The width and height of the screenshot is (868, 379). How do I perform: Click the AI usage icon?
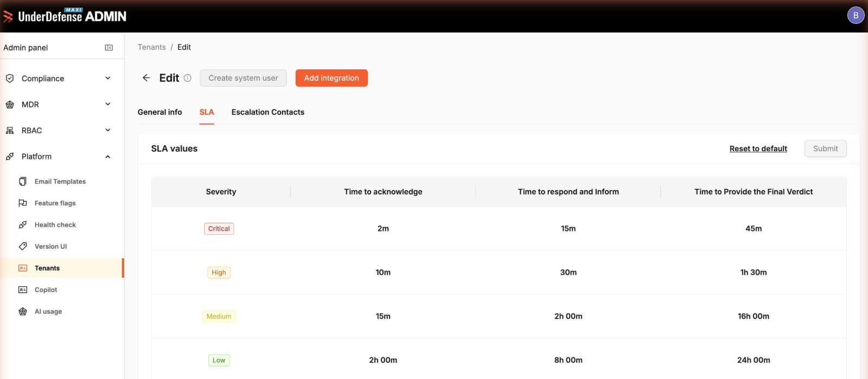(x=23, y=312)
